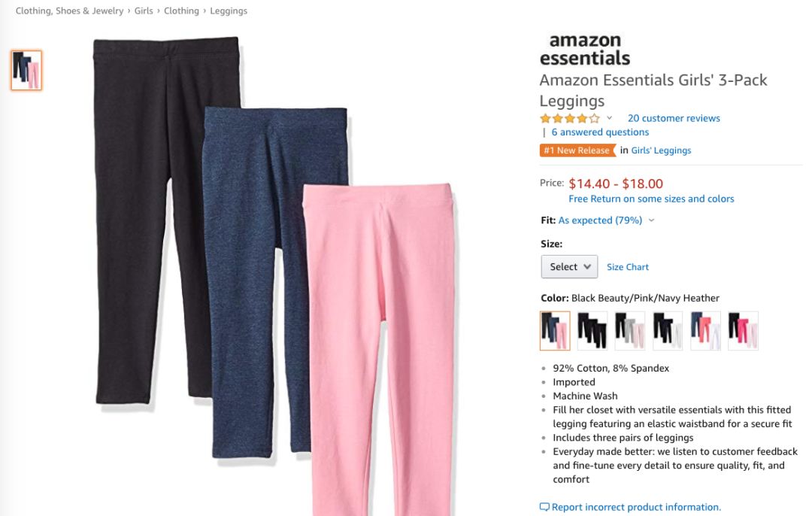Click the #1 New Release badge

tap(577, 150)
